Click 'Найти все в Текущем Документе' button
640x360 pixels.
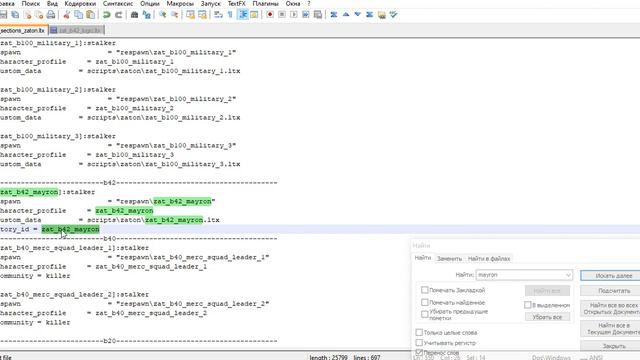point(611,329)
